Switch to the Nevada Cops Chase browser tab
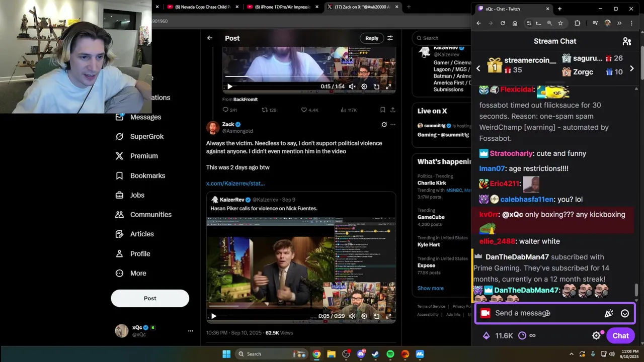This screenshot has width=644, height=362. [203, 7]
